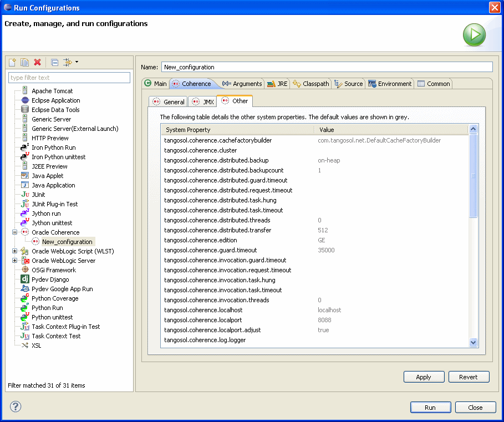Viewport: 504px width, 422px height.
Task: Expand the Oracle WebLogic Script (WLST) node
Action: pos(15,251)
